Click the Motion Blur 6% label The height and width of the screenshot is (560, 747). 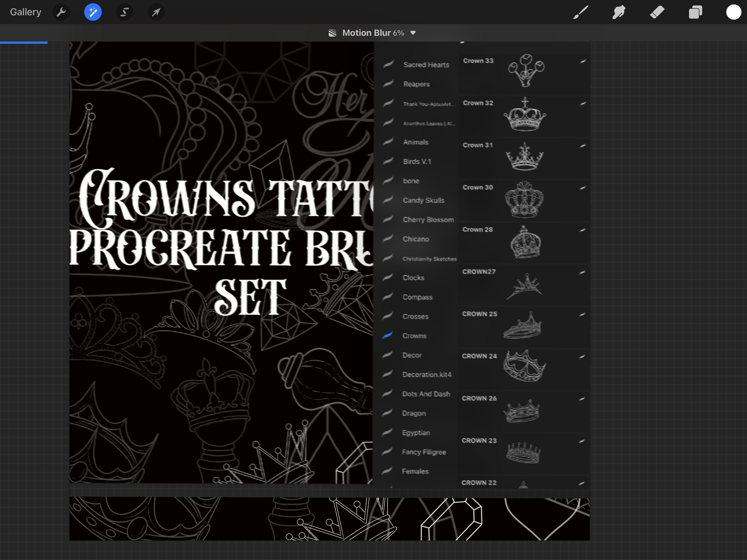point(373,33)
